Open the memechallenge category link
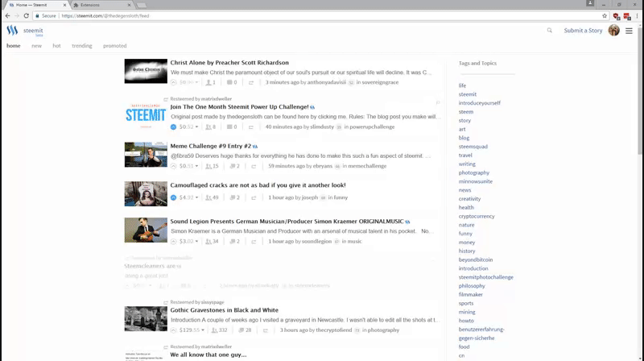This screenshot has width=644, height=361. [x=367, y=166]
